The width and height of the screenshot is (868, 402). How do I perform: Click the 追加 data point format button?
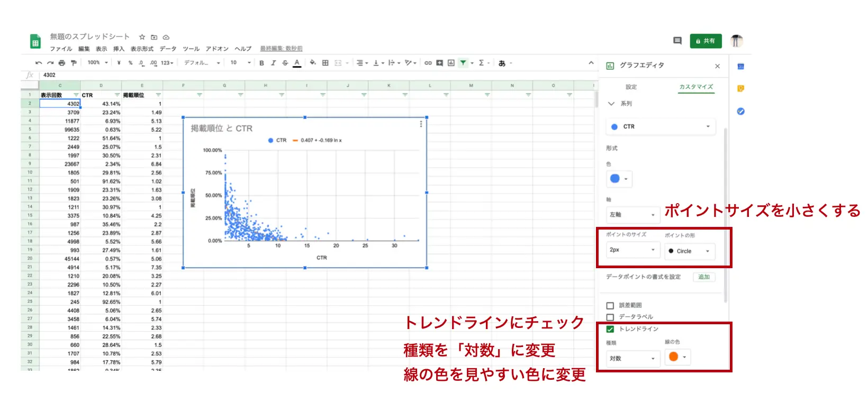[x=704, y=277]
